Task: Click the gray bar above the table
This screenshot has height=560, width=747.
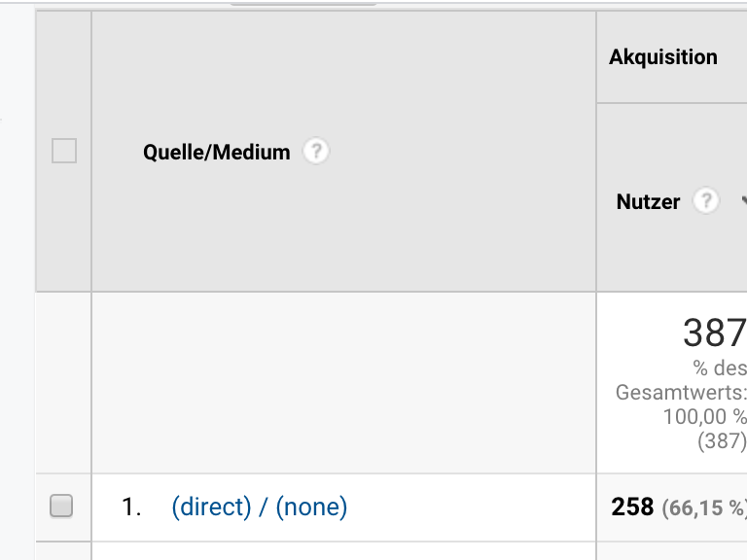Action: (303, 4)
